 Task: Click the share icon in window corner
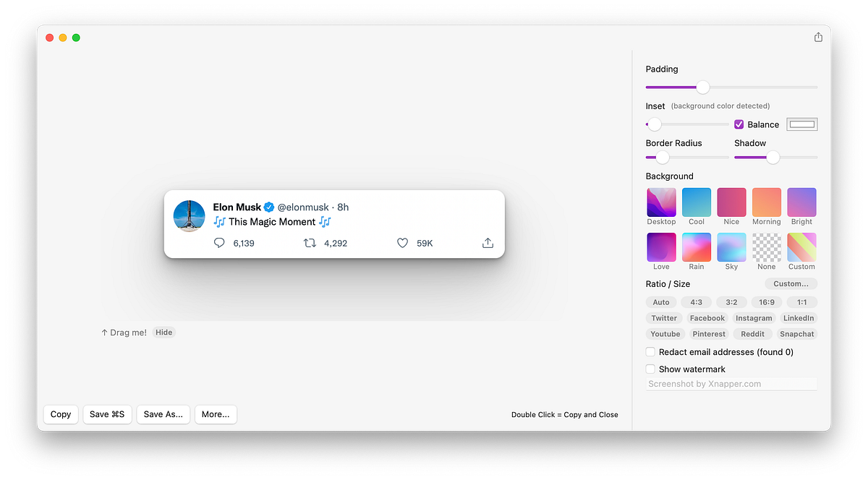click(x=817, y=36)
